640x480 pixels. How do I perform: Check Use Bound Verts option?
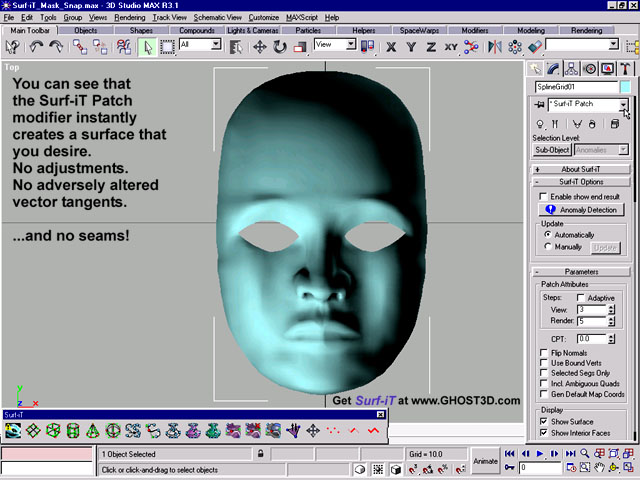(x=543, y=362)
